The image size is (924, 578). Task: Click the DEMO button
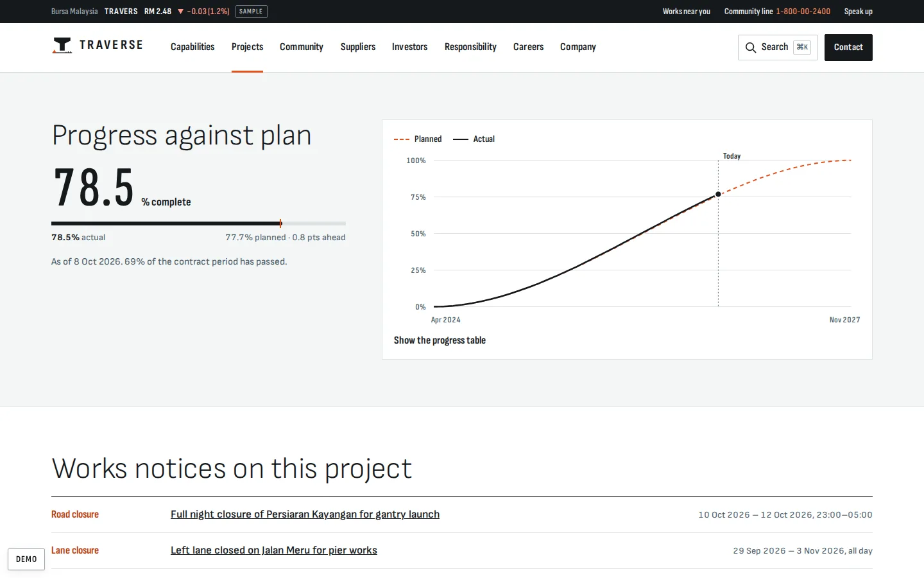coord(26,559)
